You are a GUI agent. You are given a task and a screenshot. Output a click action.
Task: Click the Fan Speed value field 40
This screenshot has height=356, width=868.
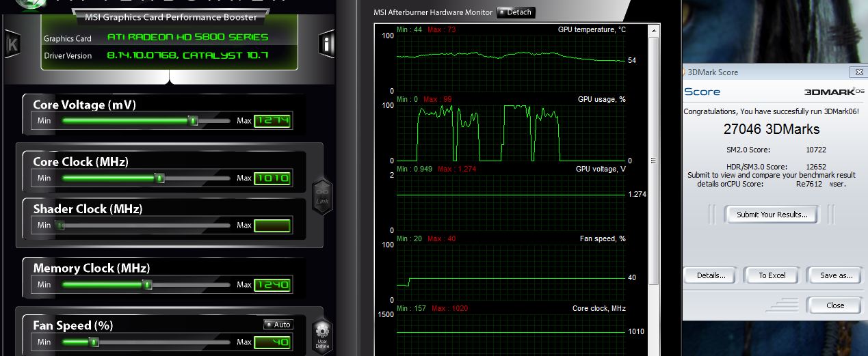point(273,342)
